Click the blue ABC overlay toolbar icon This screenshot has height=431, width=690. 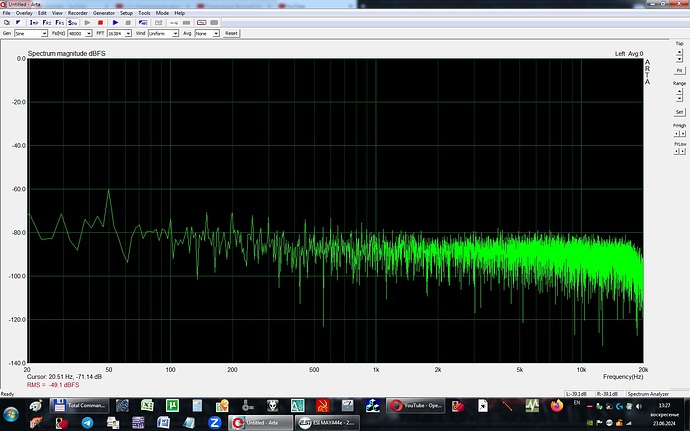click(x=143, y=22)
